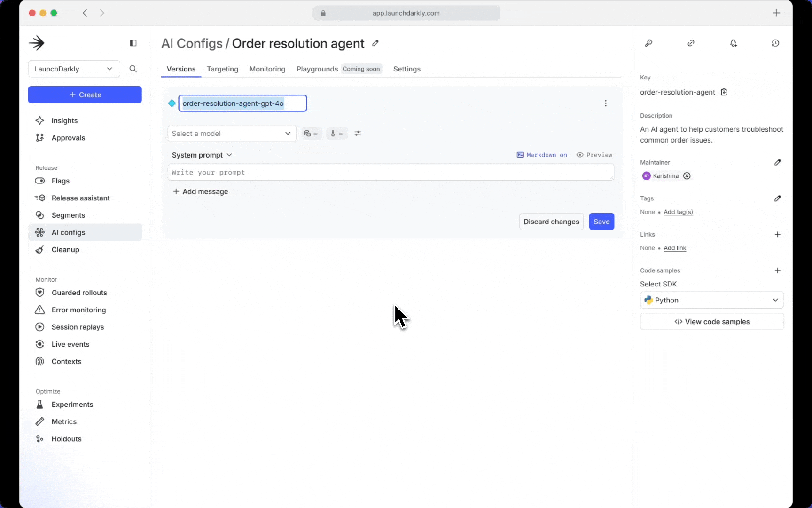This screenshot has height=508, width=812.
Task: Save the AI config version
Action: point(601,222)
